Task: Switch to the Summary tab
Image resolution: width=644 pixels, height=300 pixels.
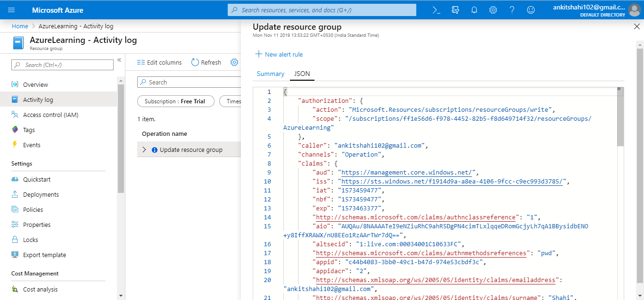Action: tap(270, 74)
